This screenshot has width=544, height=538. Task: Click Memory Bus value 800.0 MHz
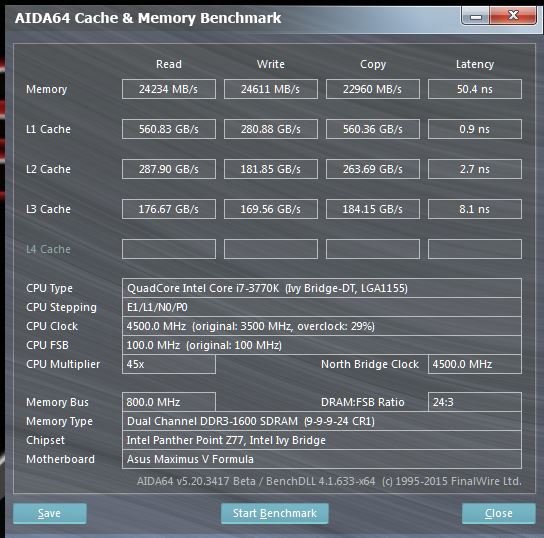(169, 402)
